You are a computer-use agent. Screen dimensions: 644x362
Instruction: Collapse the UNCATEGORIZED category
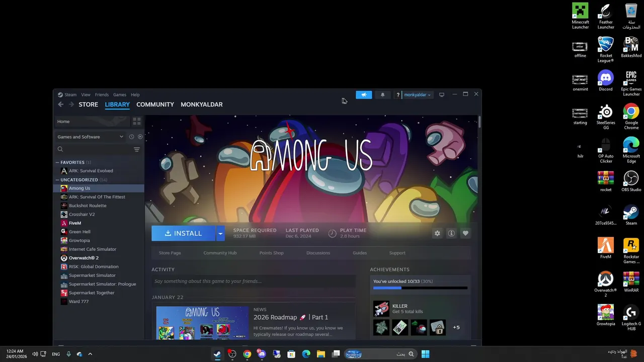click(57, 179)
